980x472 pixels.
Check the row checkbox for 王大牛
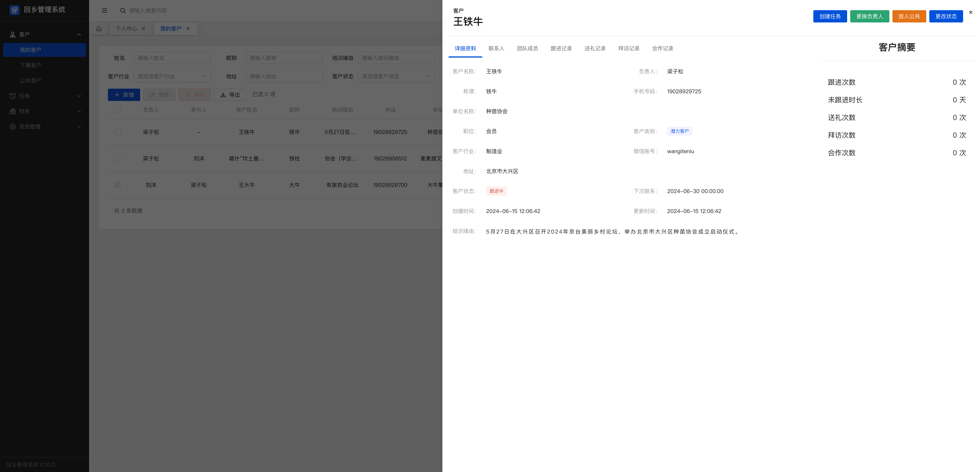tap(118, 185)
